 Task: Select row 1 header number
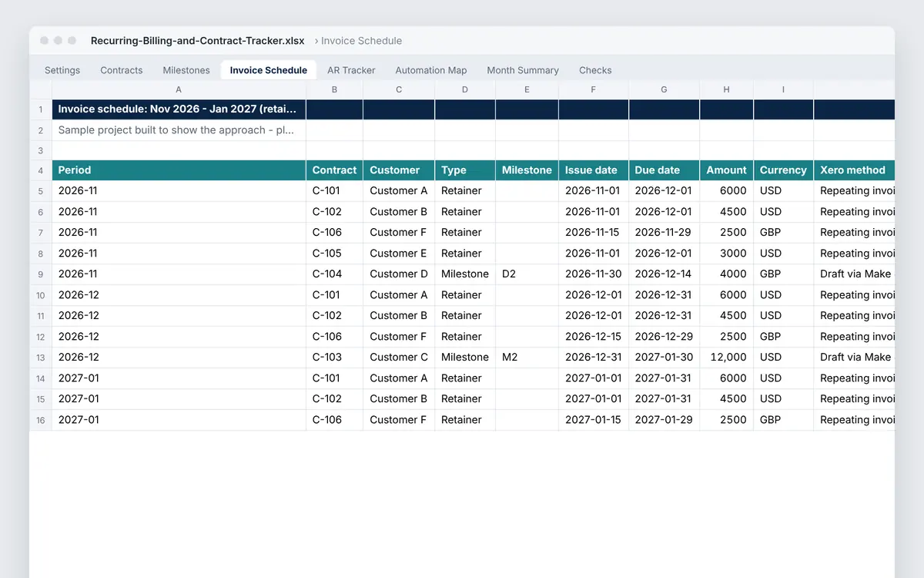click(41, 109)
